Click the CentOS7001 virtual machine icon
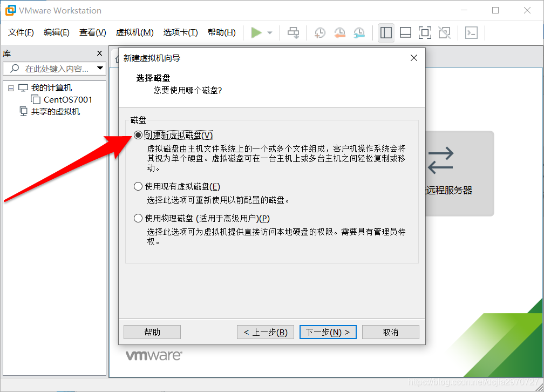Viewport: 544px width, 392px height. tap(36, 100)
